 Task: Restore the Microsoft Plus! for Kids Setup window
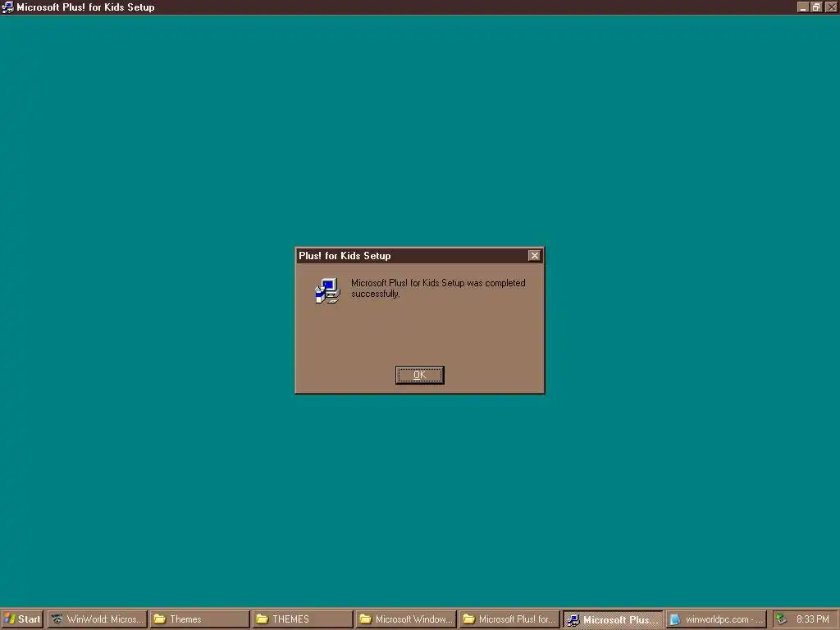point(816,7)
